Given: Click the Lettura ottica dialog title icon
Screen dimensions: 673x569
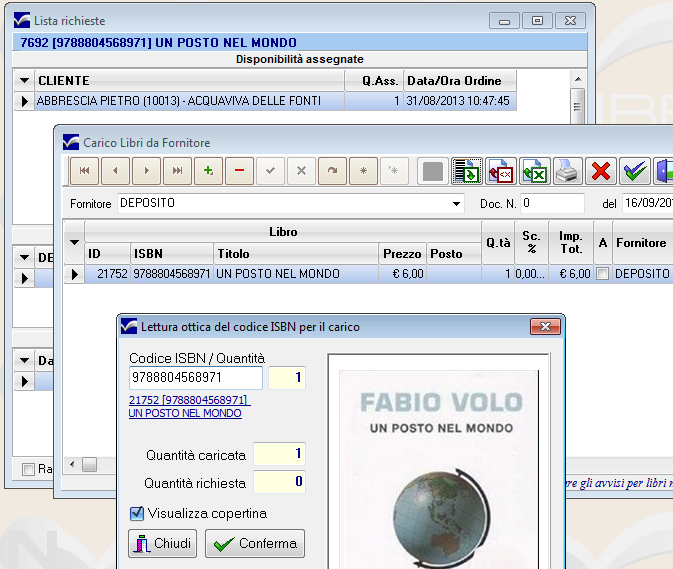Looking at the screenshot, I should [129, 326].
